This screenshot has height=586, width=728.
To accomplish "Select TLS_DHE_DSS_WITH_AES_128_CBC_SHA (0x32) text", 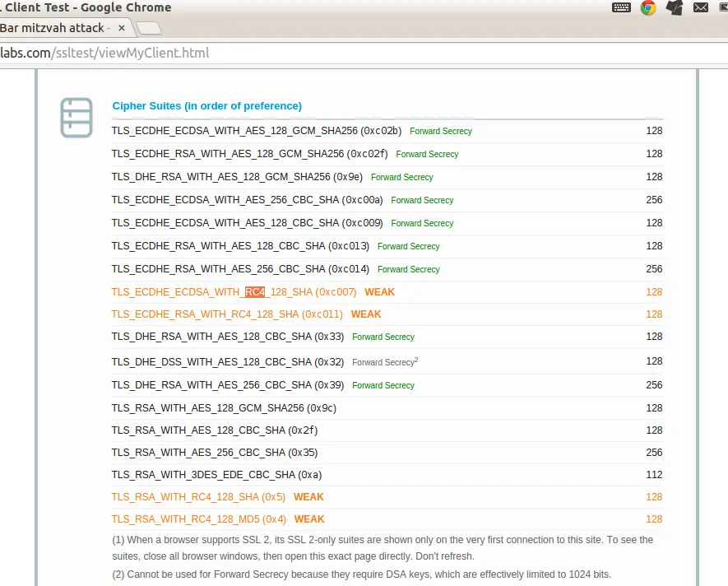I will point(228,362).
